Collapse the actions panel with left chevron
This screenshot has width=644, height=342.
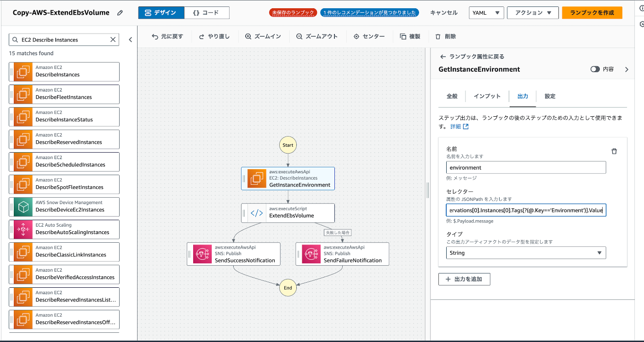130,40
